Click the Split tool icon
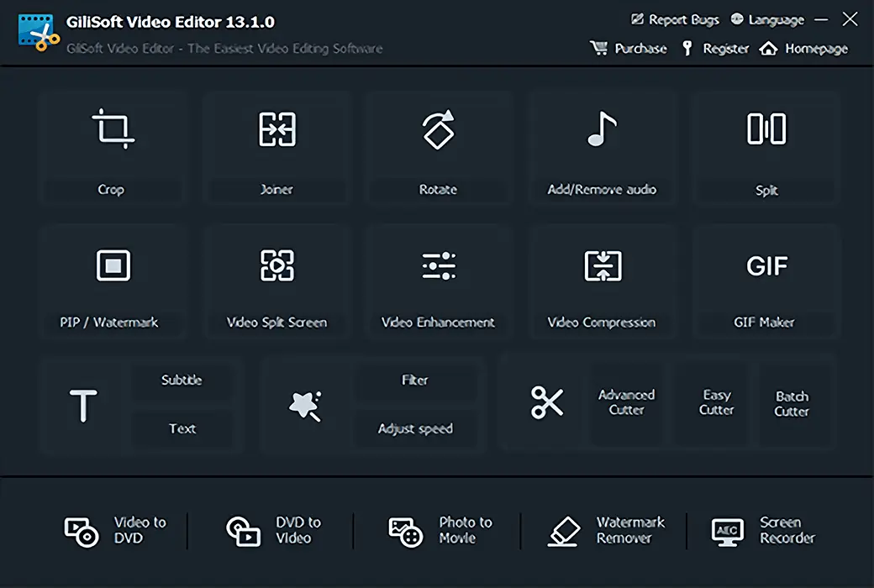Screen dimensions: 874x588 [x=766, y=129]
